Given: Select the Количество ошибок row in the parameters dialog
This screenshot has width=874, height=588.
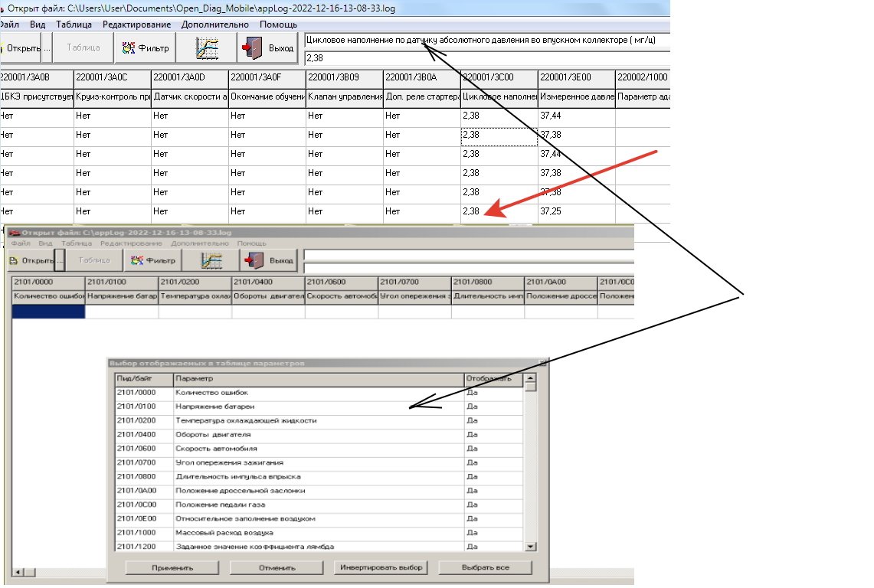Looking at the screenshot, I should click(x=319, y=393).
